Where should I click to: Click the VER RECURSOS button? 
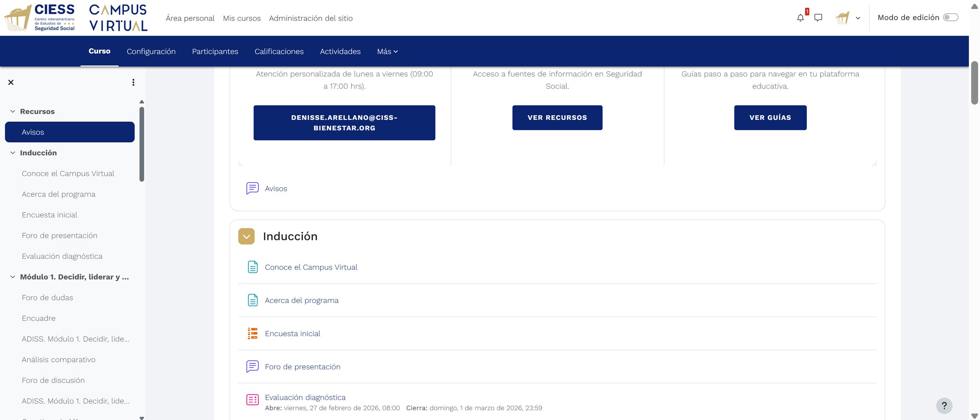pyautogui.click(x=557, y=117)
